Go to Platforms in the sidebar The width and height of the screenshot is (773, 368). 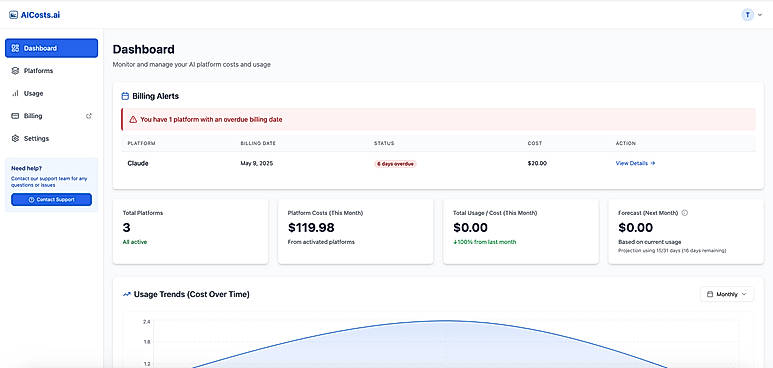[52, 71]
